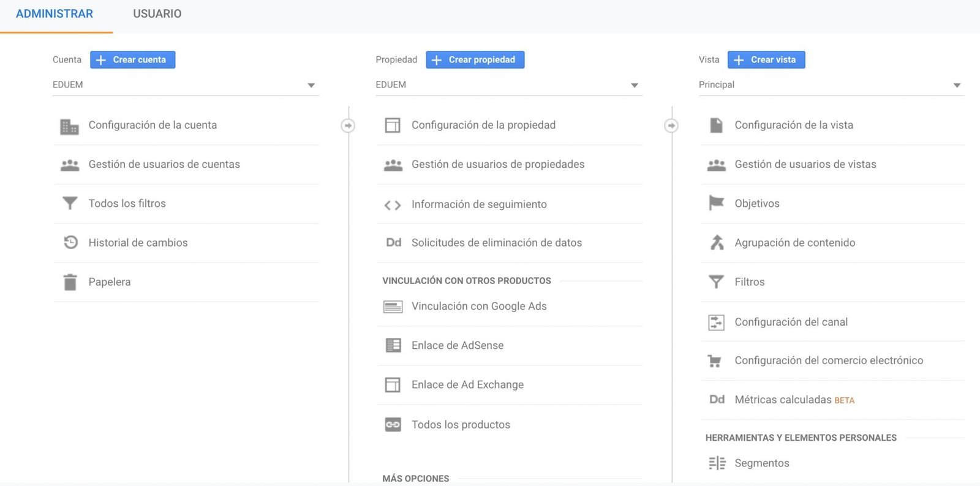
Task: Click the code brackets icon for Información de seguimiento
Action: tap(393, 205)
